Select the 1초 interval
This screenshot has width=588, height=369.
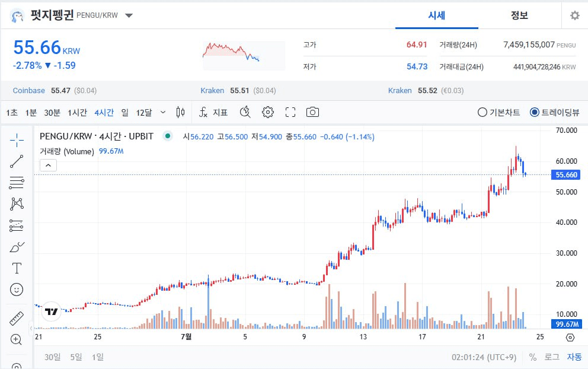[12, 113]
